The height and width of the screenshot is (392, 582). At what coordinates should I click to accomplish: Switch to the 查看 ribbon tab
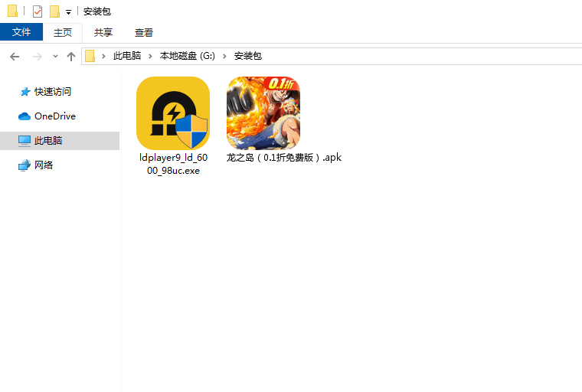pyautogui.click(x=144, y=32)
